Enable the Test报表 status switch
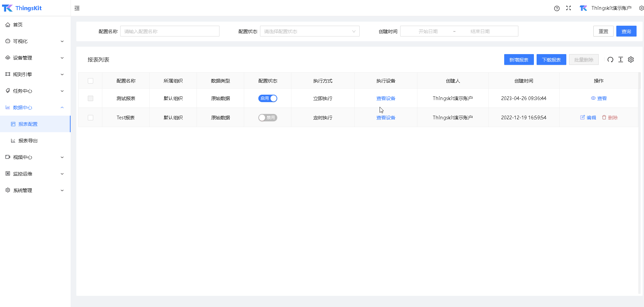Screen dimensions: 644x307 (267, 118)
